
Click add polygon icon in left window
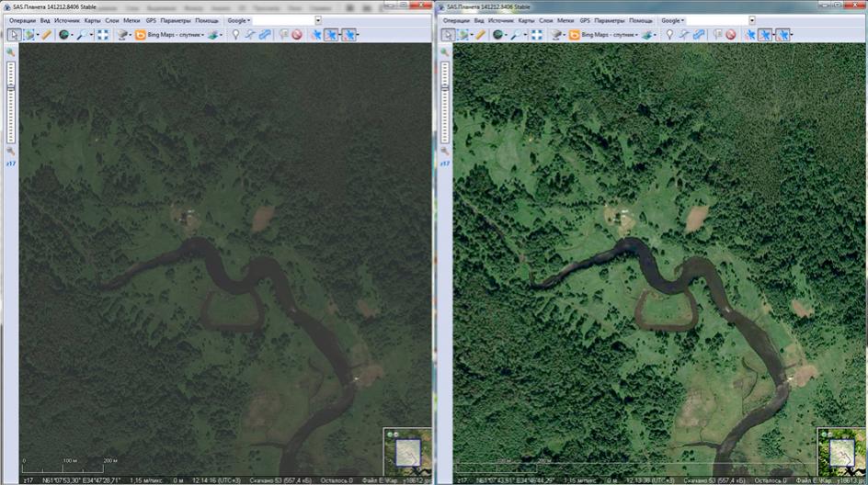point(265,35)
